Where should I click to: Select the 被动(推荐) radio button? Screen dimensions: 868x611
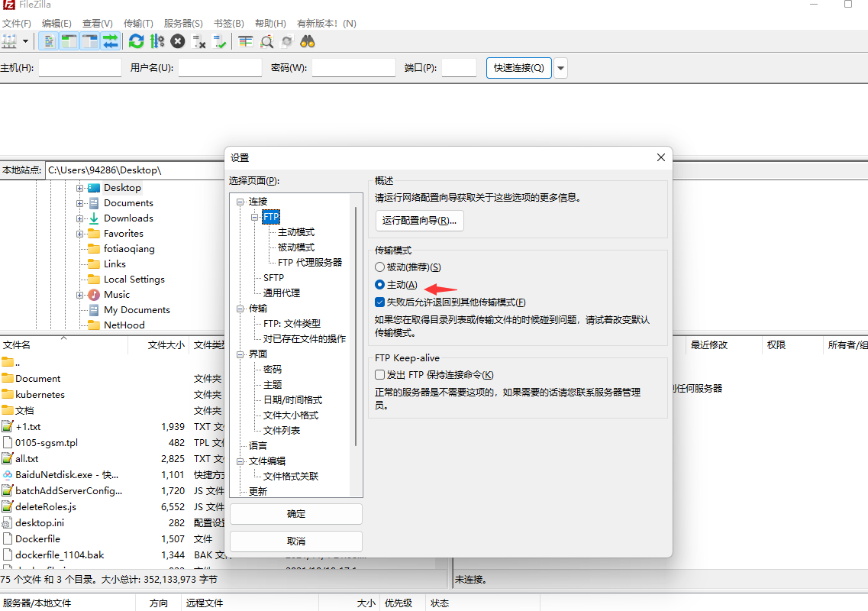click(380, 267)
